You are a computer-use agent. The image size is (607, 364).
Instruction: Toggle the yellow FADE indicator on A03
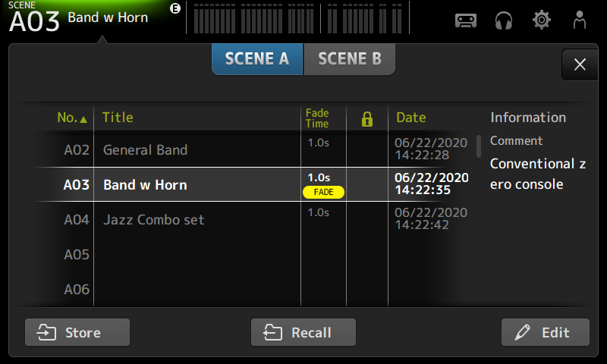(x=325, y=192)
